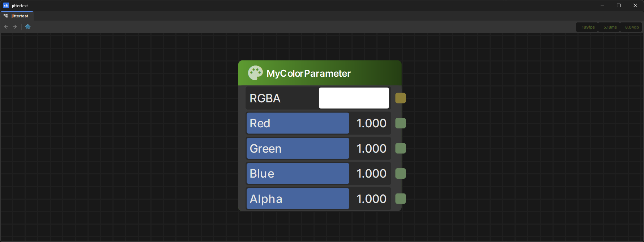Click the yellow RGBA output pin
Viewport: 644px width, 242px height.
pyautogui.click(x=400, y=98)
